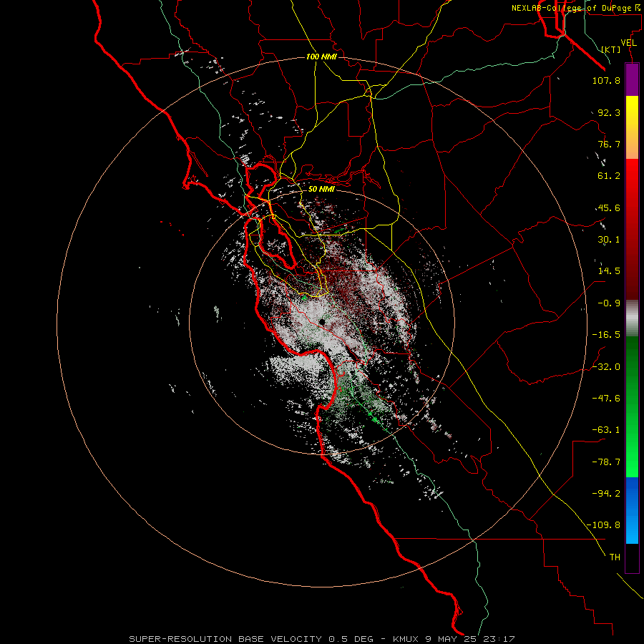The height and width of the screenshot is (644, 644).
Task: Select the -32.0 velocity scale value
Action: click(x=606, y=367)
